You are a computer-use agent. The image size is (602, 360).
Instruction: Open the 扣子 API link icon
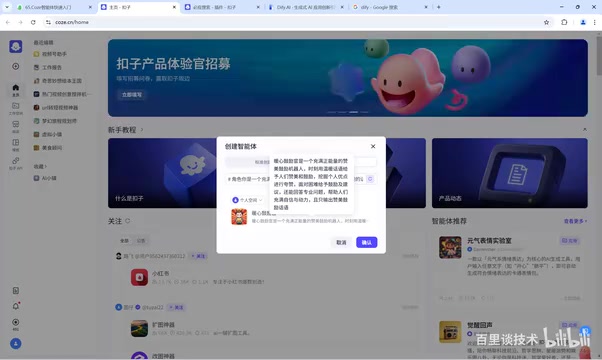16,163
